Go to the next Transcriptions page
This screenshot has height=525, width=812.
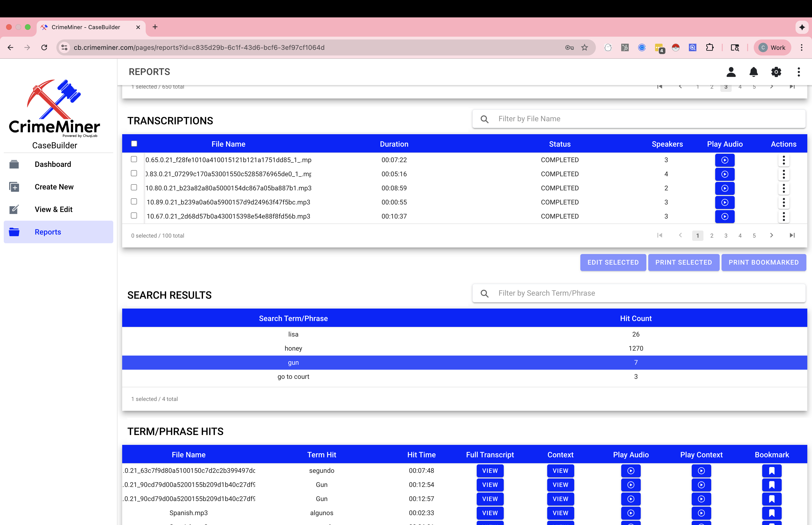pos(771,235)
